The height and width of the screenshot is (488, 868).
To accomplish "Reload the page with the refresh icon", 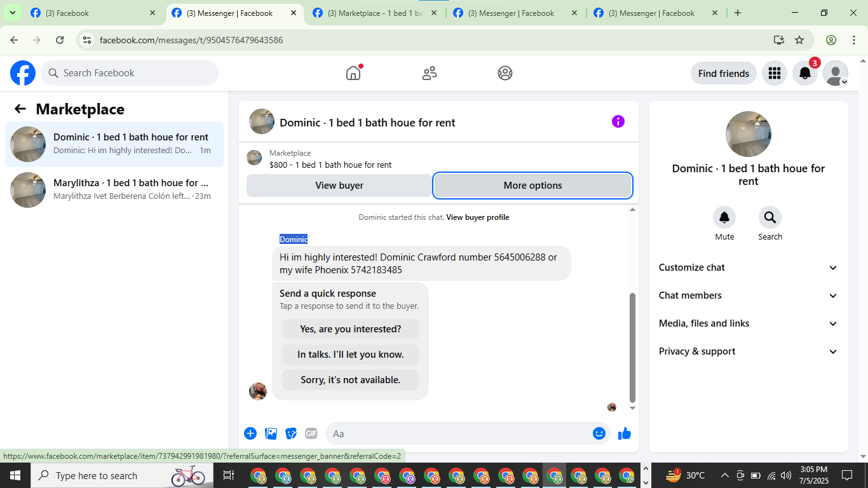I will (60, 40).
